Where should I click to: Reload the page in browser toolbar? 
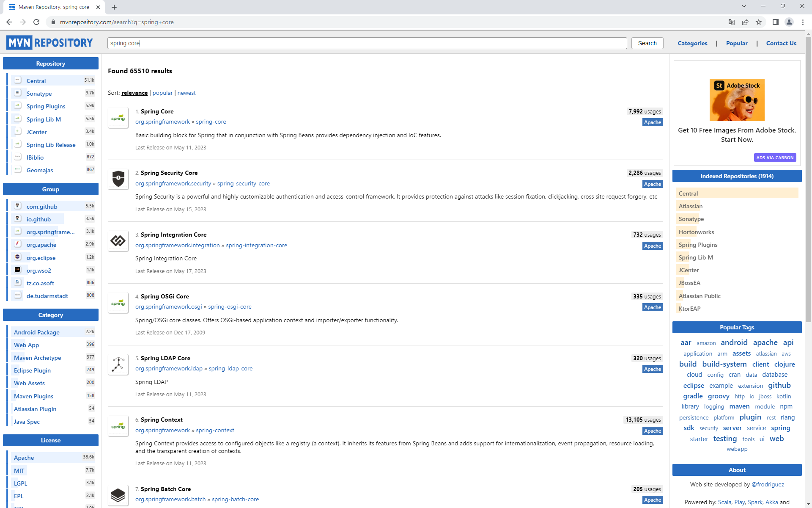(x=36, y=22)
